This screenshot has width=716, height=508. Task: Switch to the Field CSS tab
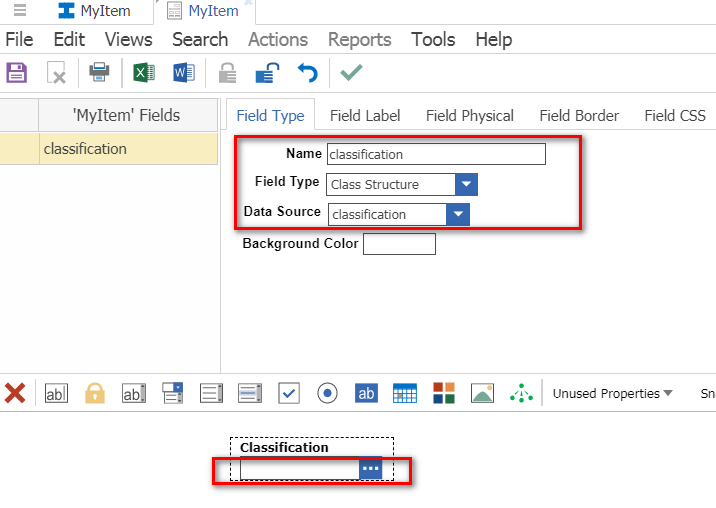coord(675,116)
